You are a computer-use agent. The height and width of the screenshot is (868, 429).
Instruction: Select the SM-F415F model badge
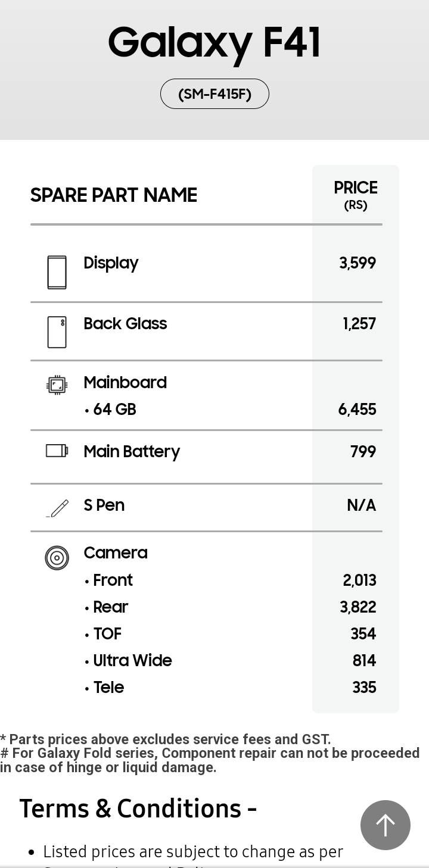pyautogui.click(x=214, y=94)
